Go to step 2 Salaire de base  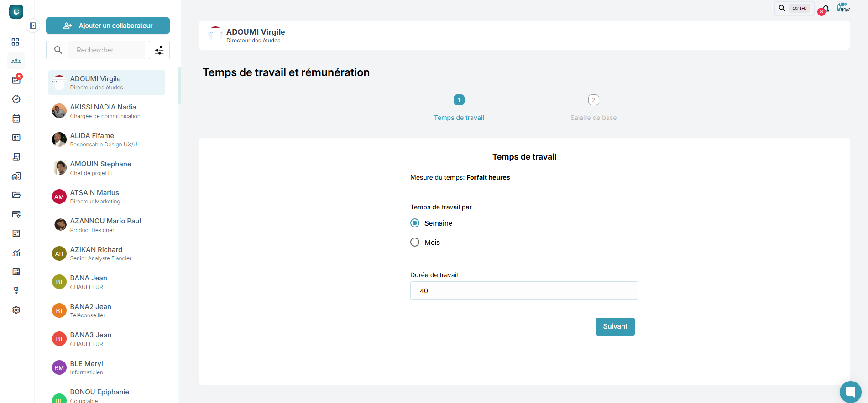pyautogui.click(x=593, y=100)
